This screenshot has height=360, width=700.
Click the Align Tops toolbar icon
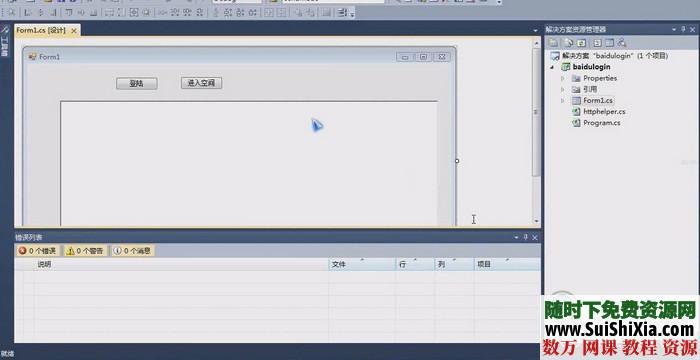point(68,13)
